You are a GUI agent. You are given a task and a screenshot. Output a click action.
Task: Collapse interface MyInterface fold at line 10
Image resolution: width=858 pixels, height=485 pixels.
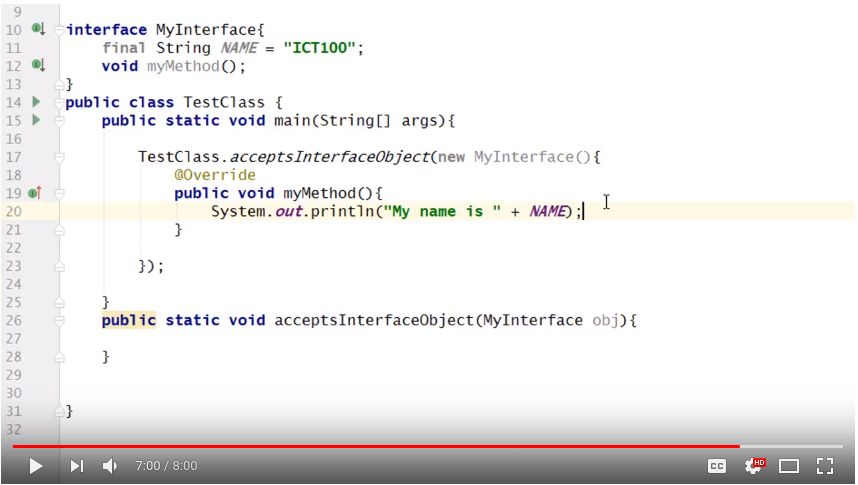[59, 31]
